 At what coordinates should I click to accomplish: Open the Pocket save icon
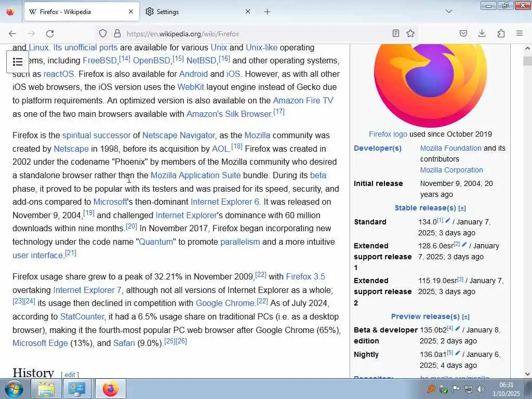point(463,33)
